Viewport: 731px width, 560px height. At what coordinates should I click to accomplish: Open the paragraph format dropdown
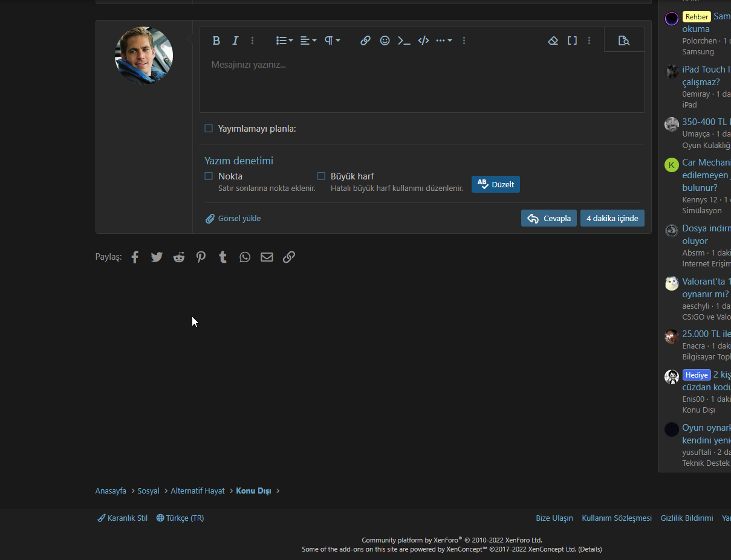point(332,40)
